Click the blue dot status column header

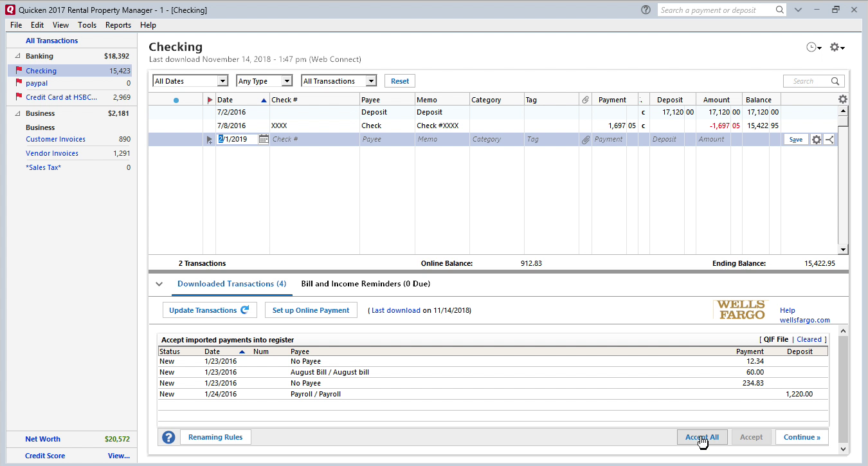(176, 100)
